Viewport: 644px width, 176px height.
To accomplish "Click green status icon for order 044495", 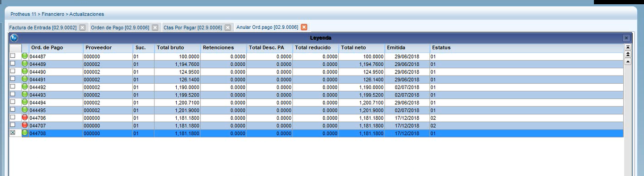I will [25, 110].
